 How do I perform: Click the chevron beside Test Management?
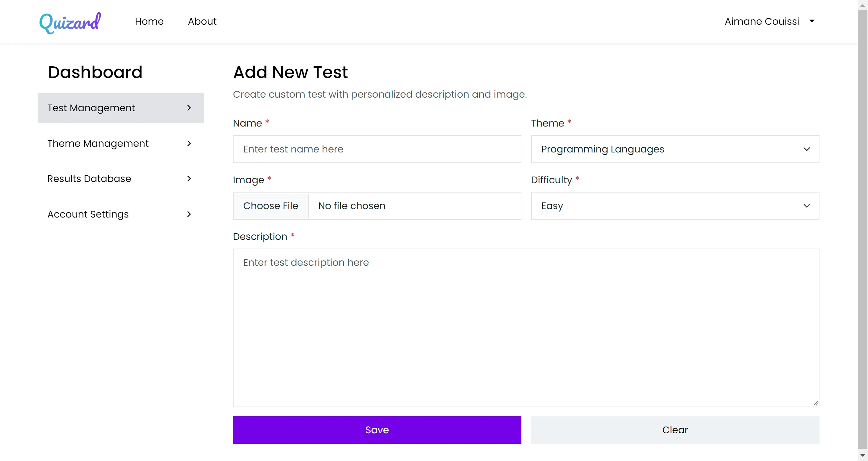189,108
